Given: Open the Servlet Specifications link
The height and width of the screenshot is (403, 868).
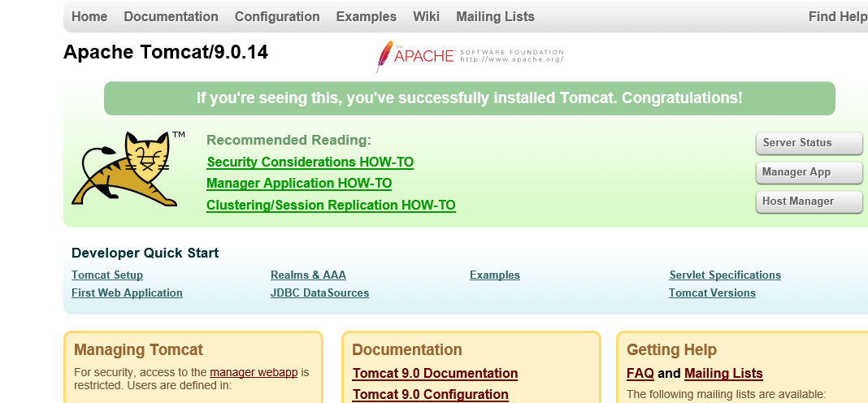Looking at the screenshot, I should point(725,275).
